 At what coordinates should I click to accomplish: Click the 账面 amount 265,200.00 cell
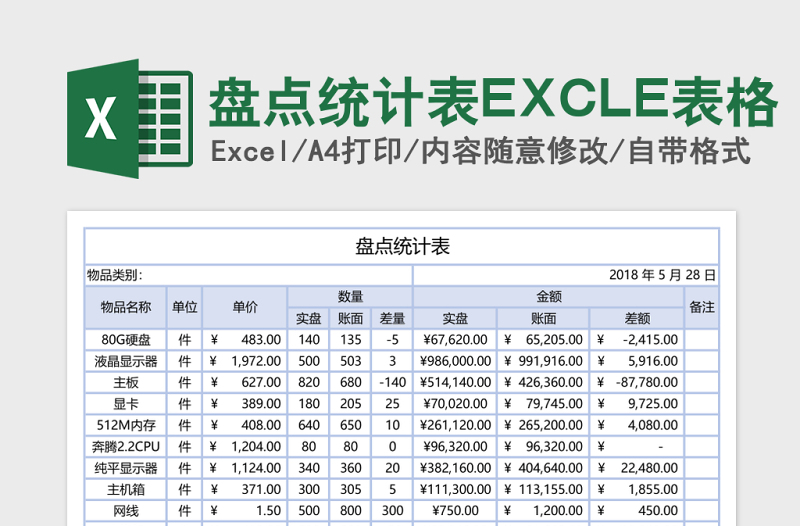pyautogui.click(x=543, y=425)
